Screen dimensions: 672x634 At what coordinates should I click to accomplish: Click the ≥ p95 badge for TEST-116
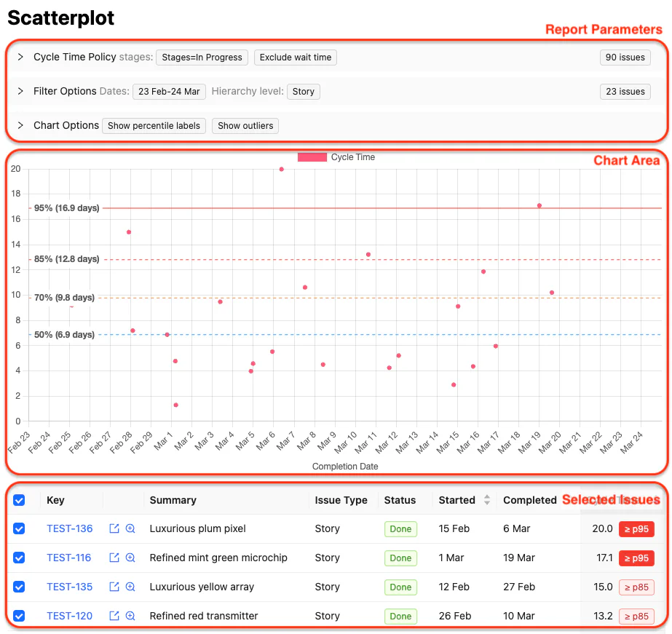click(x=636, y=558)
